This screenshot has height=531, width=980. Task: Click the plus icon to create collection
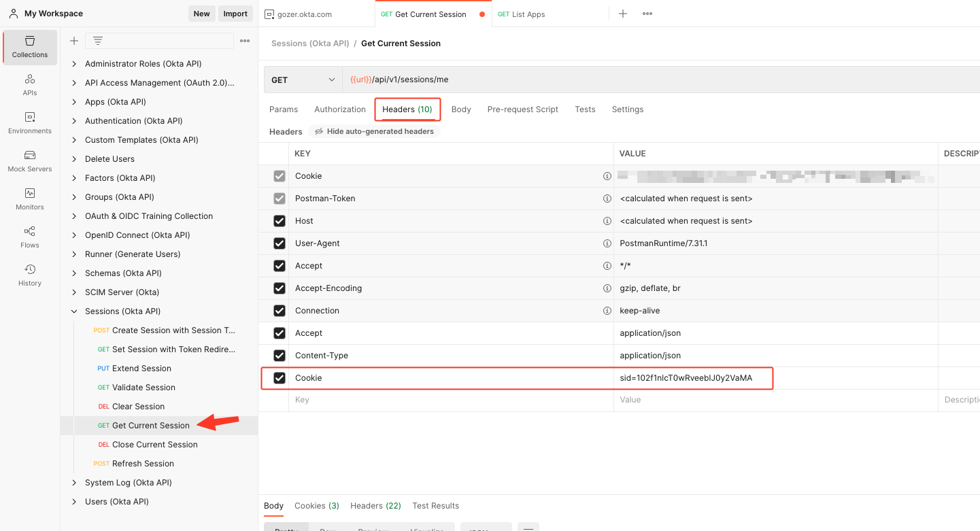74,41
